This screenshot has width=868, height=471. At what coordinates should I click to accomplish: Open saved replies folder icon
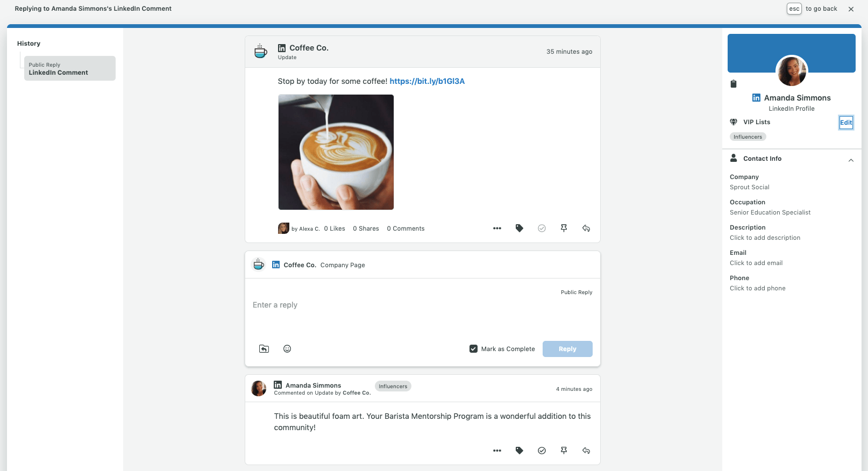[x=264, y=349]
